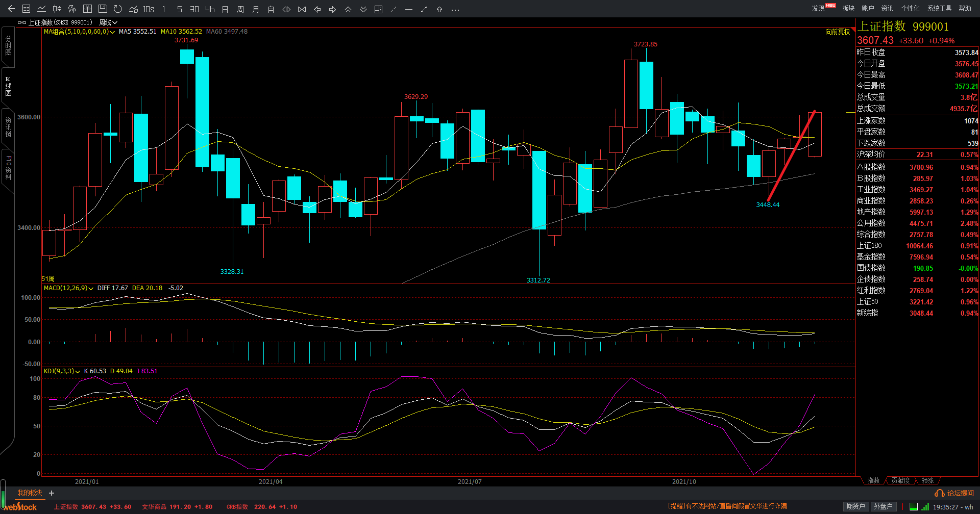Viewport: 980px width, 514px height.
Task: Open the 周线 period dropdown
Action: point(108,22)
